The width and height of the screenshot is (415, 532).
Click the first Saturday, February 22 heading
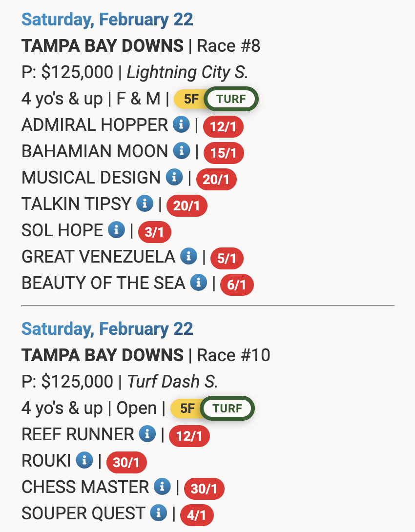click(107, 20)
